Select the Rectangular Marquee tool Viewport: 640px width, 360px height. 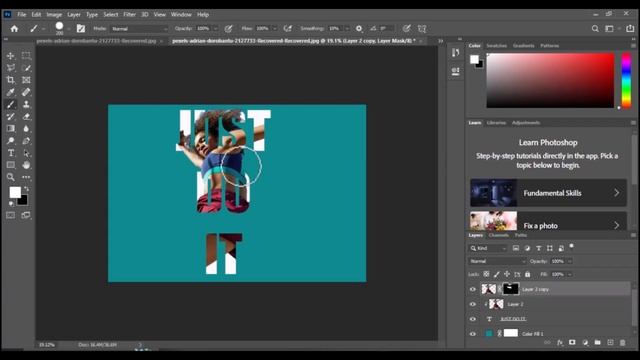(x=26, y=56)
